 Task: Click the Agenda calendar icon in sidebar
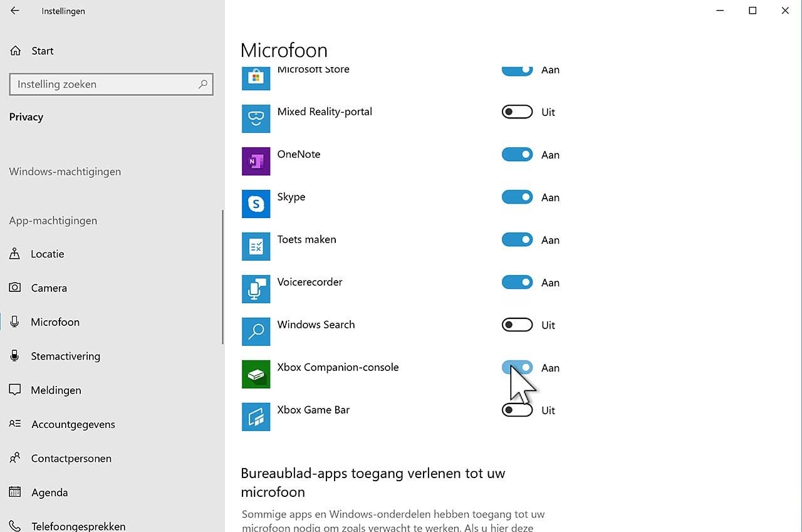click(15, 492)
